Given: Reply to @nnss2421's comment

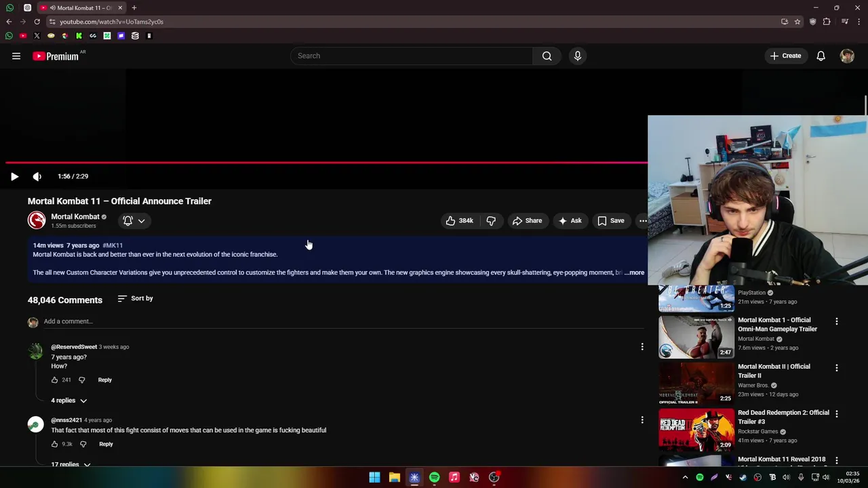Looking at the screenshot, I should pyautogui.click(x=106, y=444).
